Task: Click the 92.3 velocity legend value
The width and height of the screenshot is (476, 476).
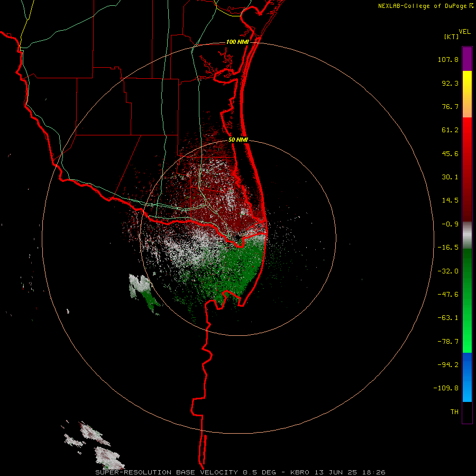Action: pos(450,83)
